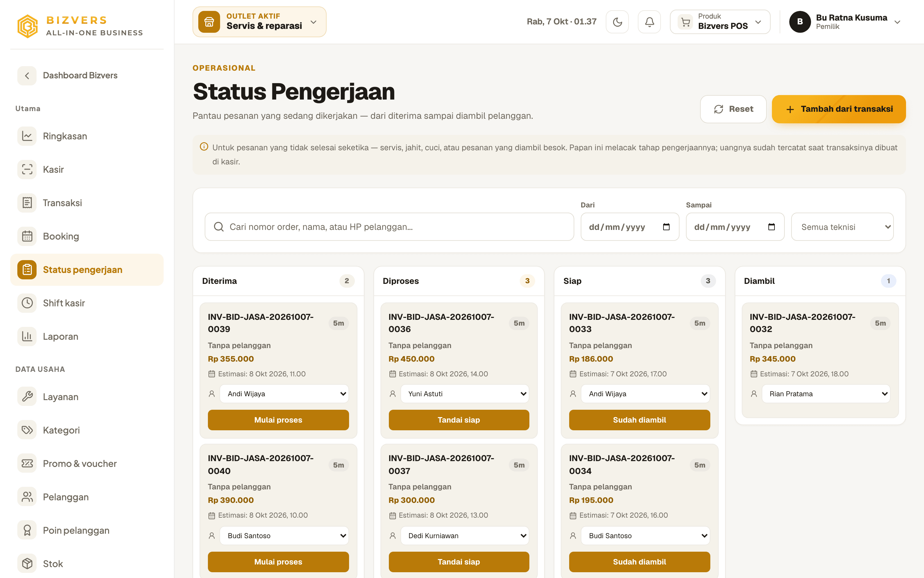The image size is (924, 578).
Task: Open Promo & voucher ticket icon
Action: tap(27, 464)
